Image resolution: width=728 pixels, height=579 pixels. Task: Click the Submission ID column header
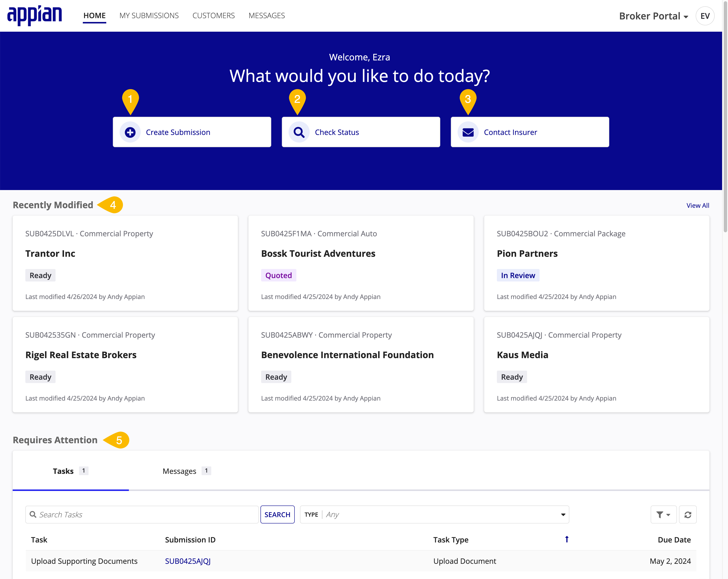[190, 540]
